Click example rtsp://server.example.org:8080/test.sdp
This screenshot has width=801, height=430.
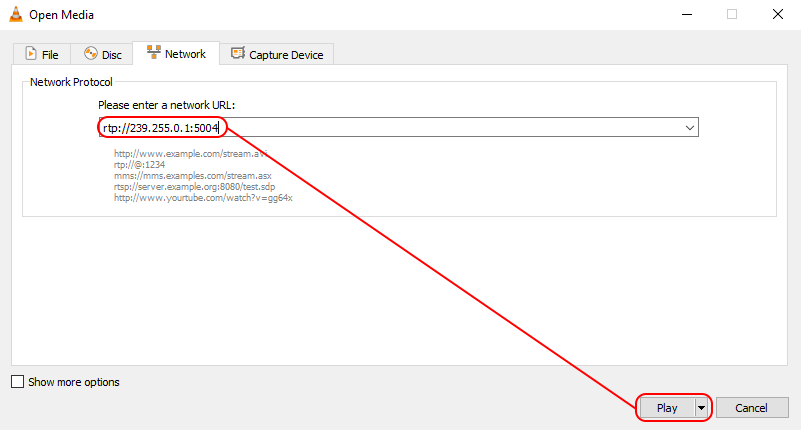194,186
